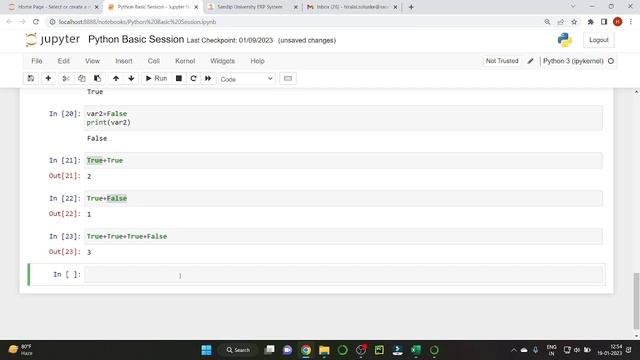This screenshot has width=640, height=360.
Task: Select the cell True+True+True+False
Action: click(343, 236)
